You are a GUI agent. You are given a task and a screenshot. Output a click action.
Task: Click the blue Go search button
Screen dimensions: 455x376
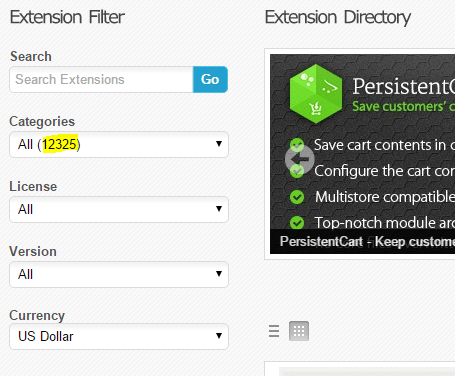[x=210, y=79]
